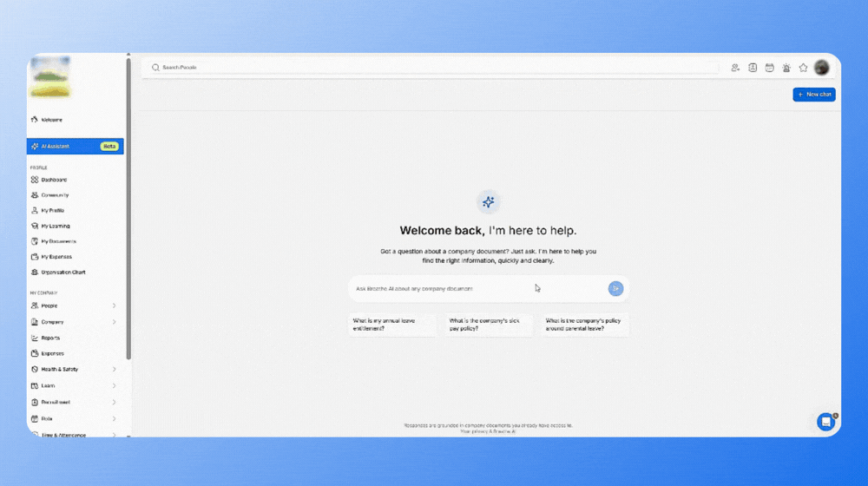Click the company logo in sidebar

[x=49, y=77]
